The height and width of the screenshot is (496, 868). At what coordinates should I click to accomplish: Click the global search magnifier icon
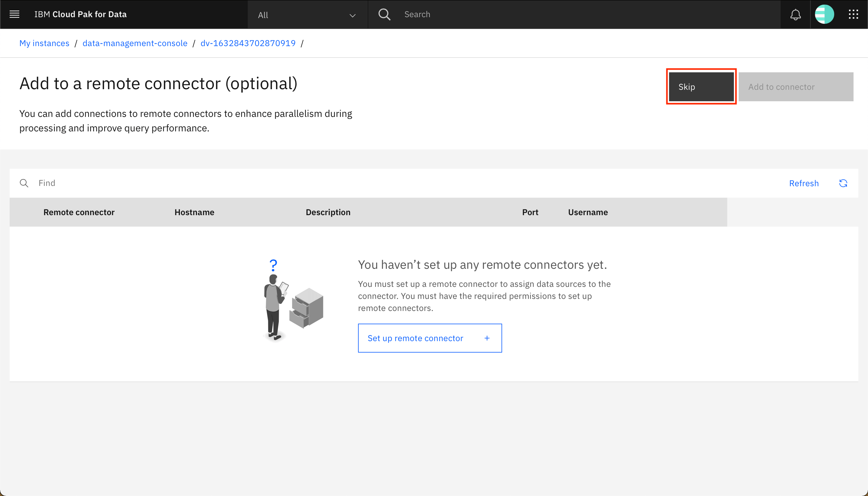coord(384,14)
